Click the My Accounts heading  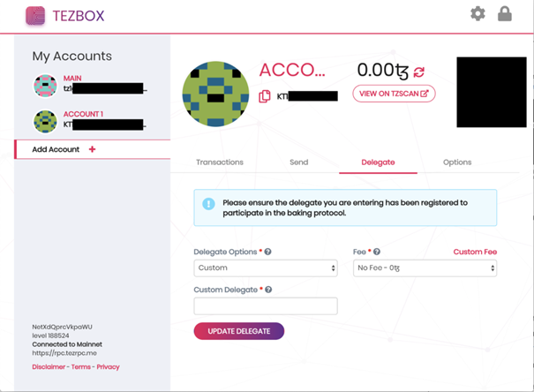click(x=71, y=57)
